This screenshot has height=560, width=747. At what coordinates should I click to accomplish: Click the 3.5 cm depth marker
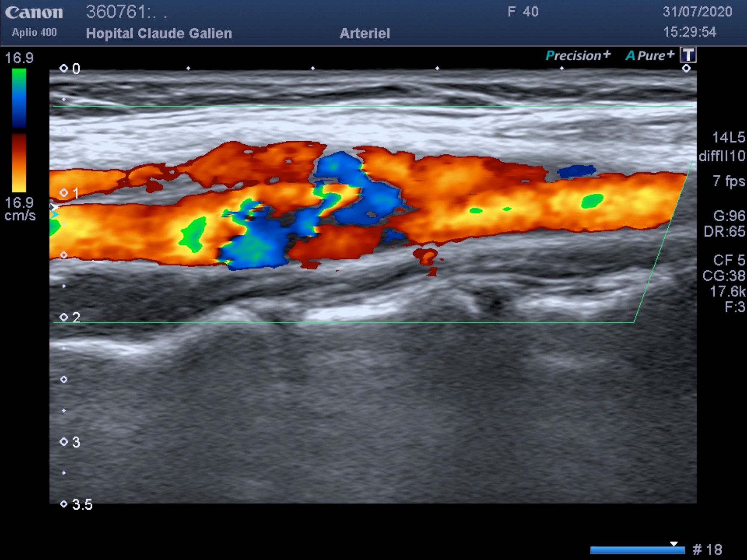click(76, 504)
